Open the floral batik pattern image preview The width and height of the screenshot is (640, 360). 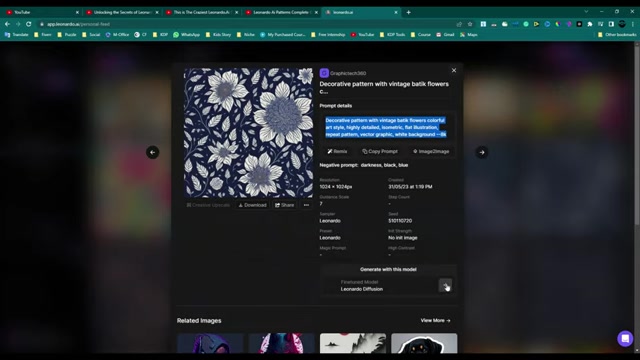click(x=249, y=133)
